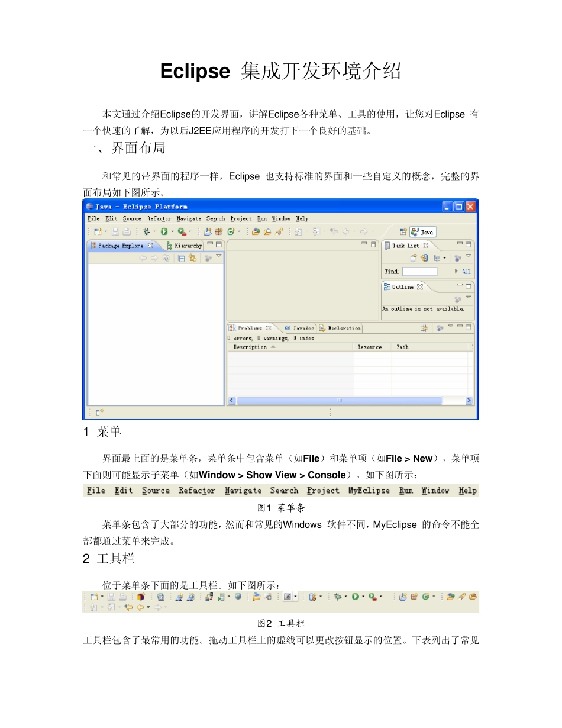Click the All link in Task List

(466, 271)
